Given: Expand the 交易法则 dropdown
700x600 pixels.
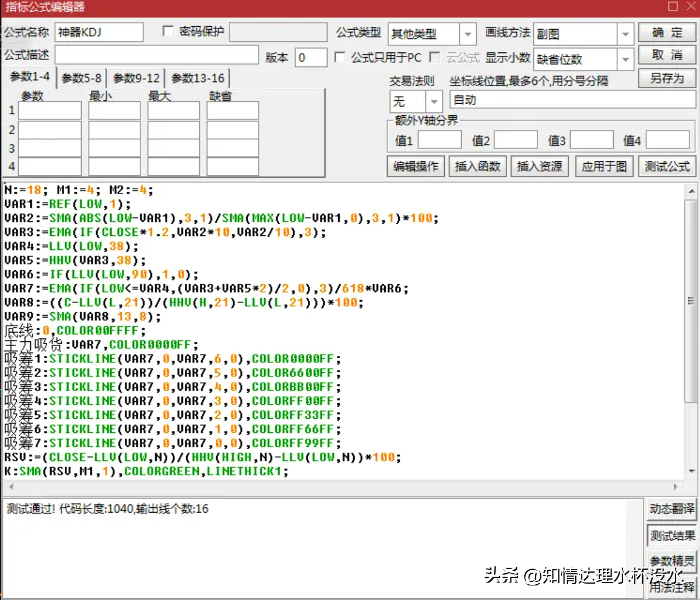Looking at the screenshot, I should click(x=434, y=102).
